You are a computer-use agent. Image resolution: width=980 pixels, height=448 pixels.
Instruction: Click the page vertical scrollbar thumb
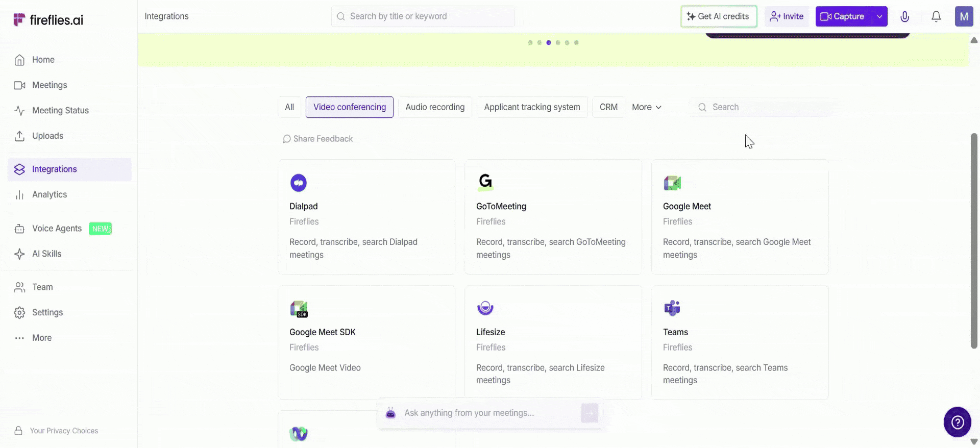click(x=974, y=241)
